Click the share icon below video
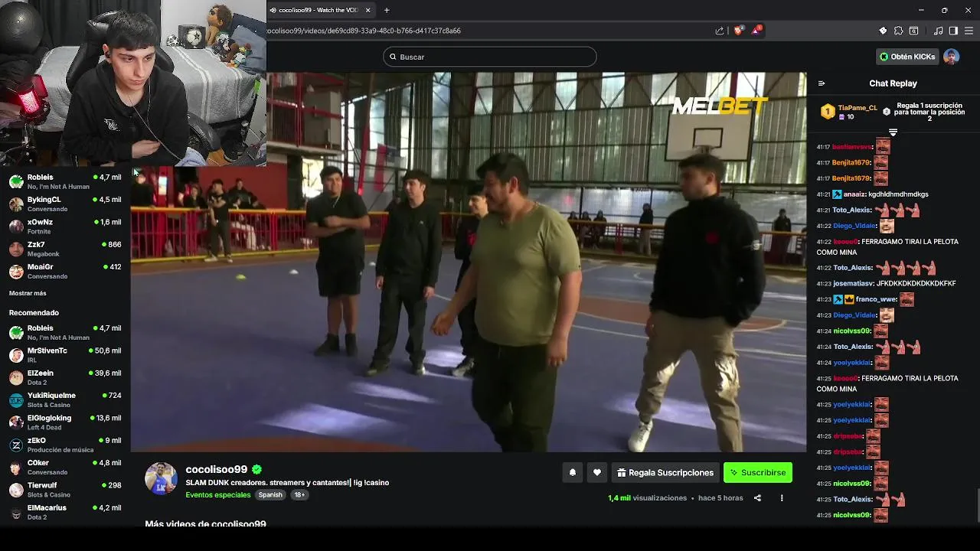Screen dimensions: 980x551 click(x=757, y=498)
